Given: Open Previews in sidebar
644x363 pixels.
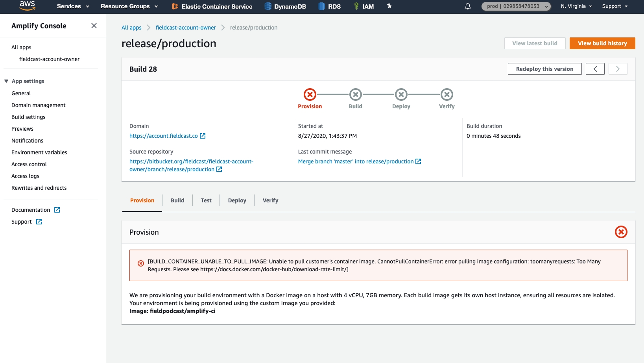Looking at the screenshot, I should click(x=22, y=129).
